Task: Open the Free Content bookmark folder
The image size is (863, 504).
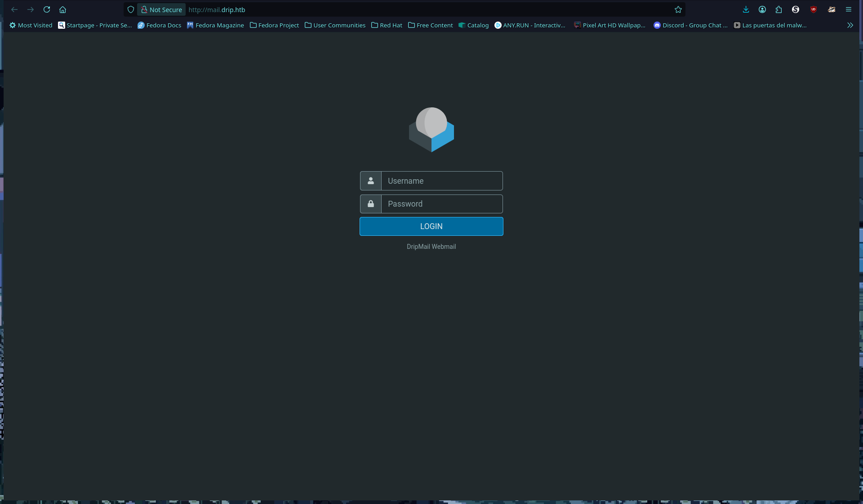Action: (430, 25)
